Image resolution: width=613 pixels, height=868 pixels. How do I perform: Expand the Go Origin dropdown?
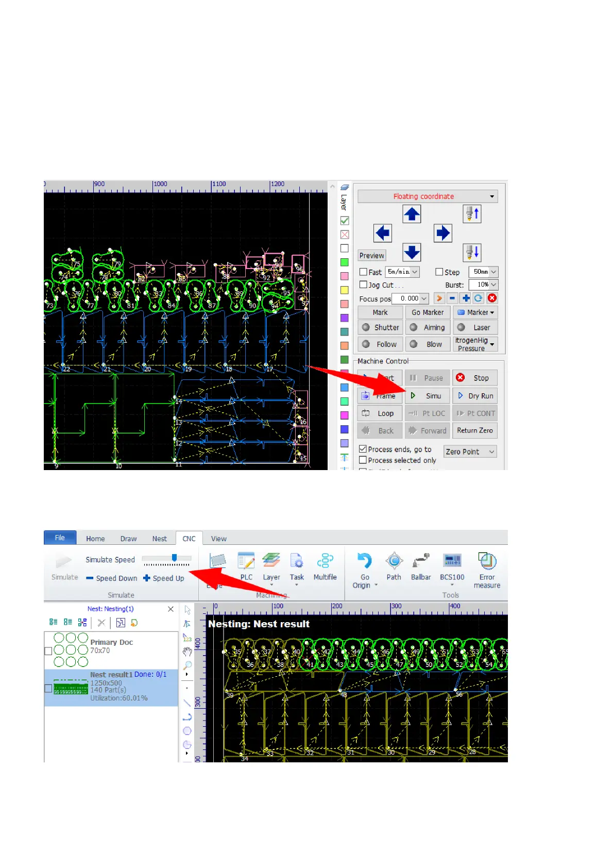tap(376, 585)
